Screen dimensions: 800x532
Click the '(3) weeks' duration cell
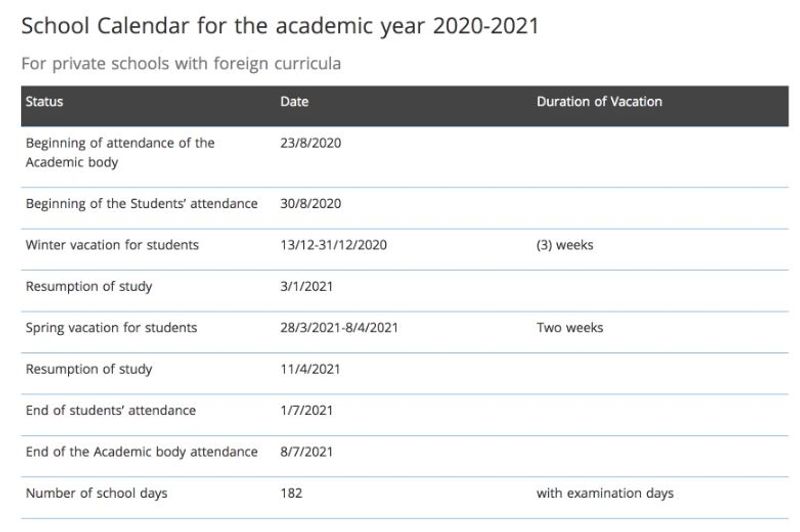coord(564,245)
